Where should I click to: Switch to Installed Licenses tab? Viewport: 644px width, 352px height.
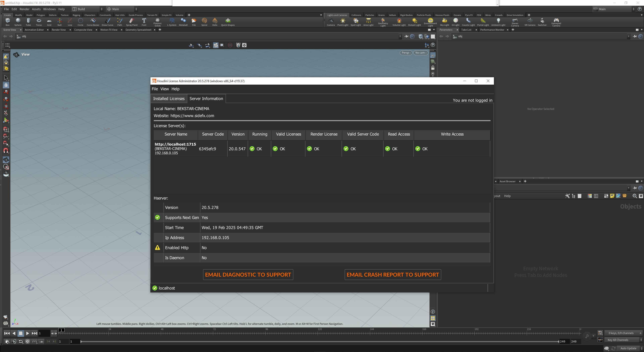coord(169,99)
